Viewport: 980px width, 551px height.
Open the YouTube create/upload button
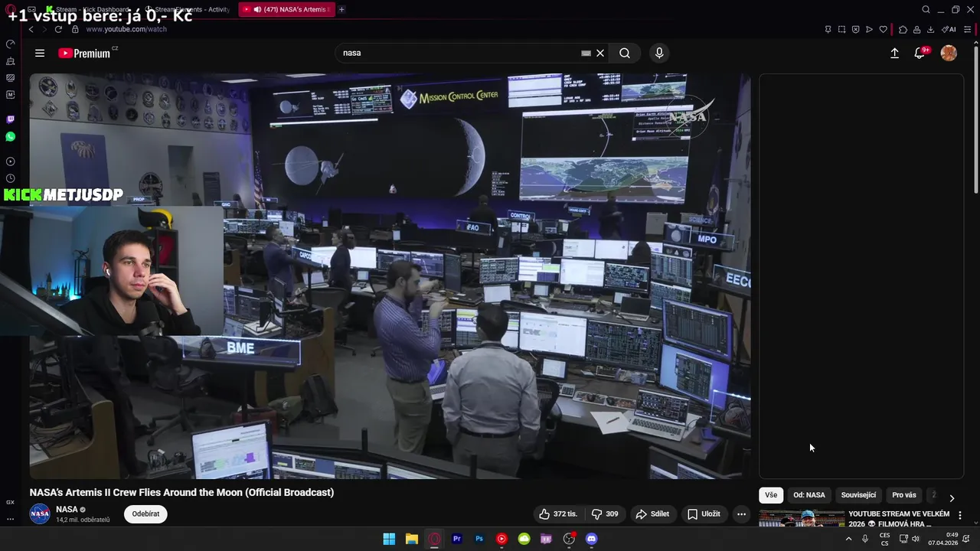[x=894, y=53]
